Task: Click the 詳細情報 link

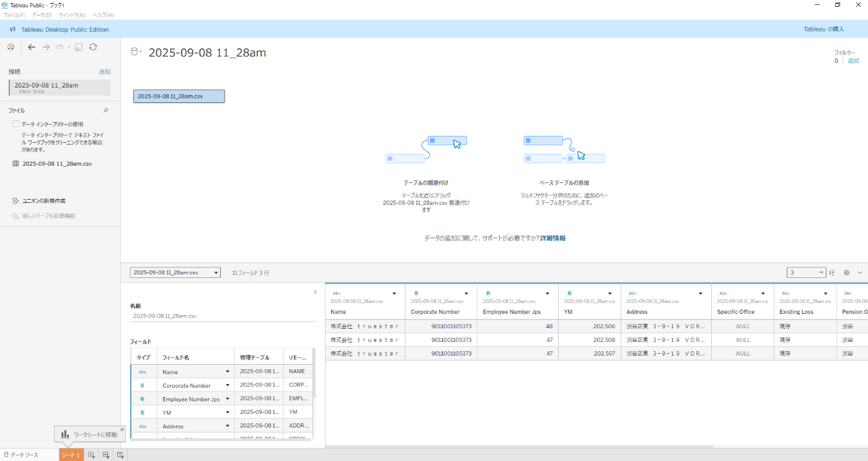Action: coord(552,238)
